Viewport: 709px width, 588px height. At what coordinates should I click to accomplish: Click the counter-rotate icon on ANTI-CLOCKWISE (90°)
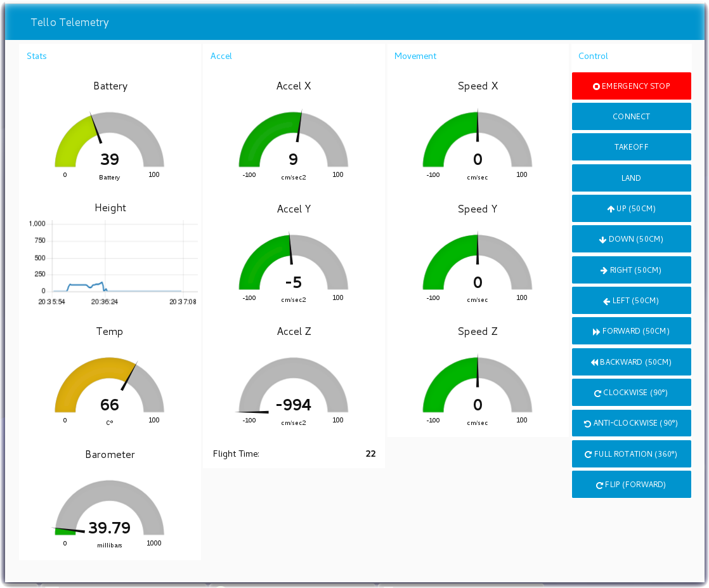[x=587, y=424]
